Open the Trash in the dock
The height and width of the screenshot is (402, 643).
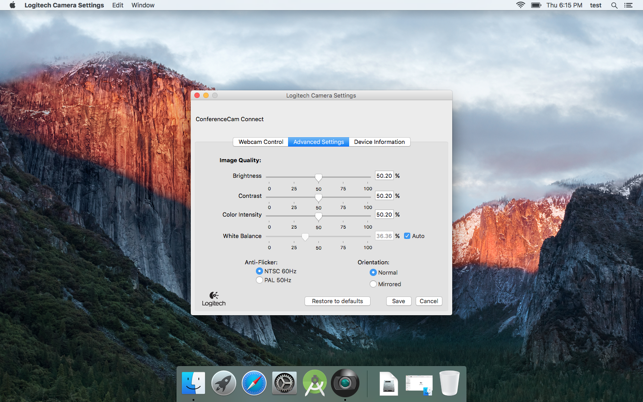coord(449,383)
